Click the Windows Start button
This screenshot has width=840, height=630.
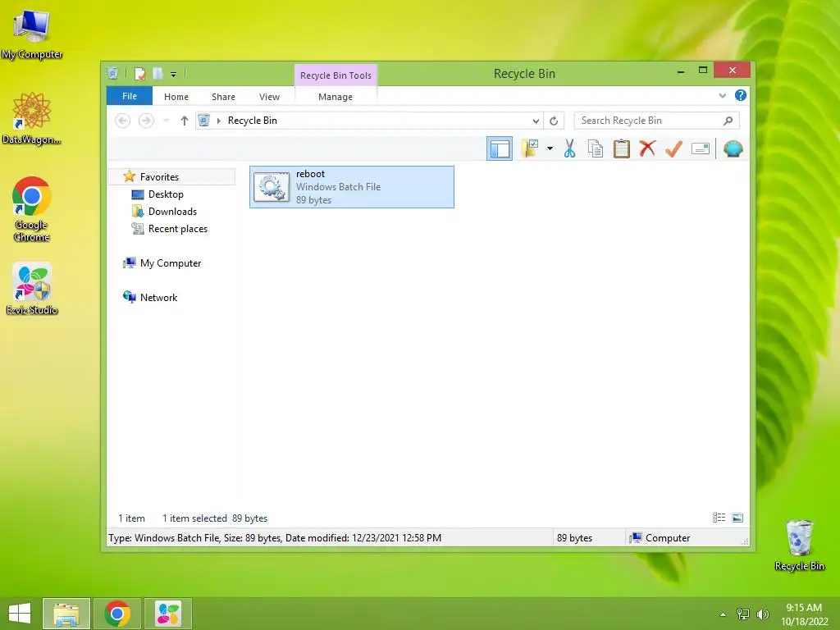20,614
